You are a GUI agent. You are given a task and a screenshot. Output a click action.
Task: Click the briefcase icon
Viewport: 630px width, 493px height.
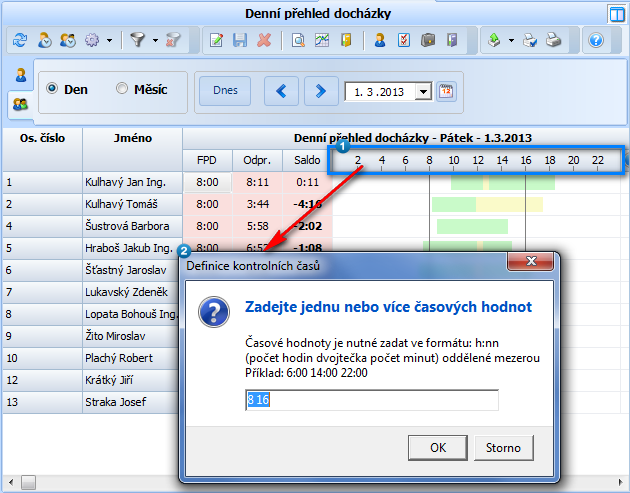point(428,40)
